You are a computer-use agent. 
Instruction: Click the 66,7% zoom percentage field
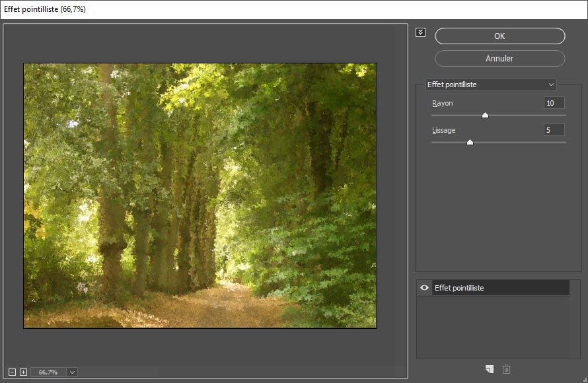point(48,372)
